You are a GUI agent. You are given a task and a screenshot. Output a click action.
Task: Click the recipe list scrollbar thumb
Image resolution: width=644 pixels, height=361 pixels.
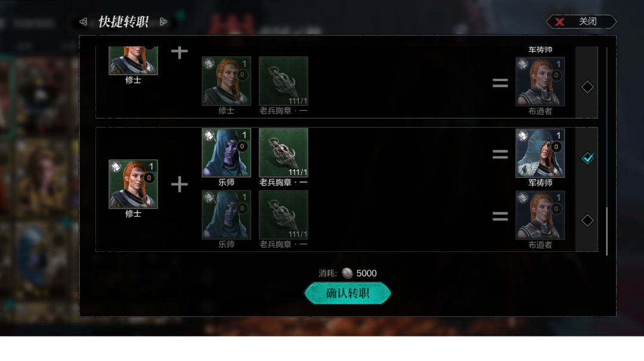coord(606,231)
